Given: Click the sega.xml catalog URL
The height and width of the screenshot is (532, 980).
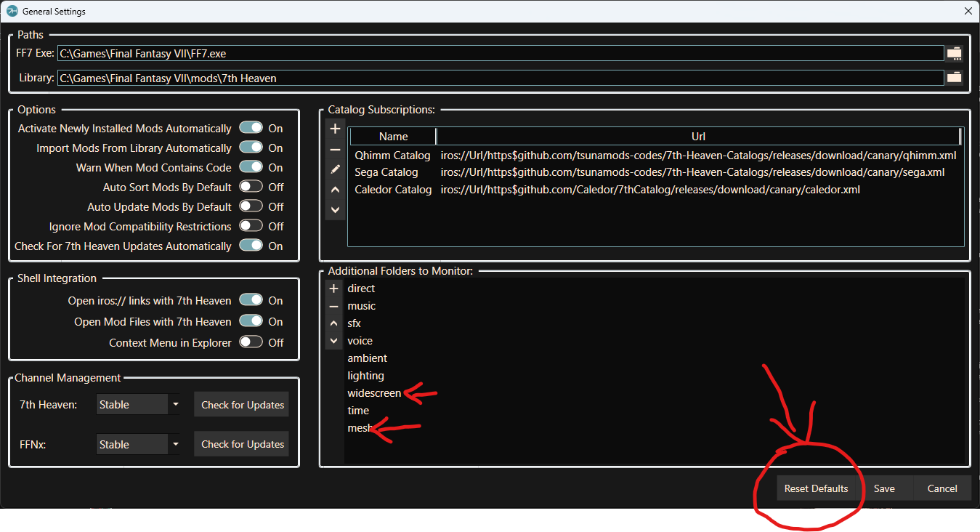Looking at the screenshot, I should click(x=692, y=172).
